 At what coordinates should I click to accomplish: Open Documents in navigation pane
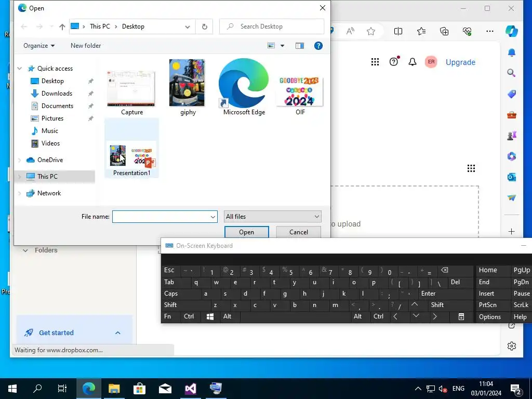[x=57, y=106]
